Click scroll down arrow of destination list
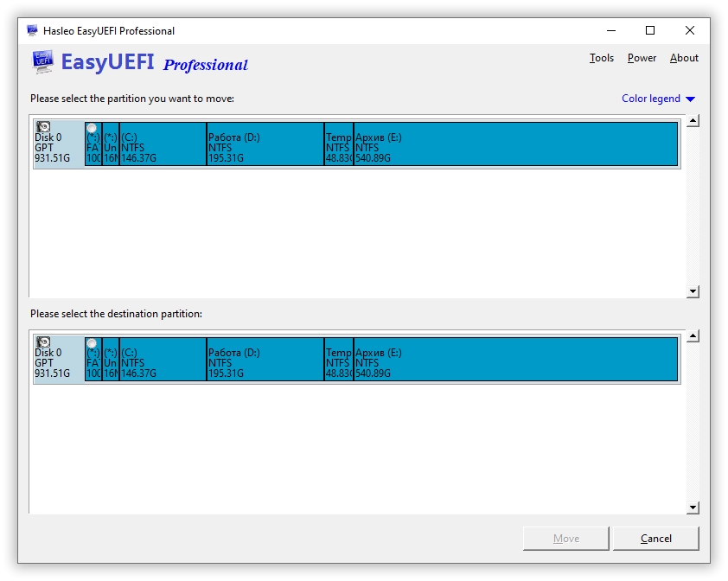 (693, 508)
